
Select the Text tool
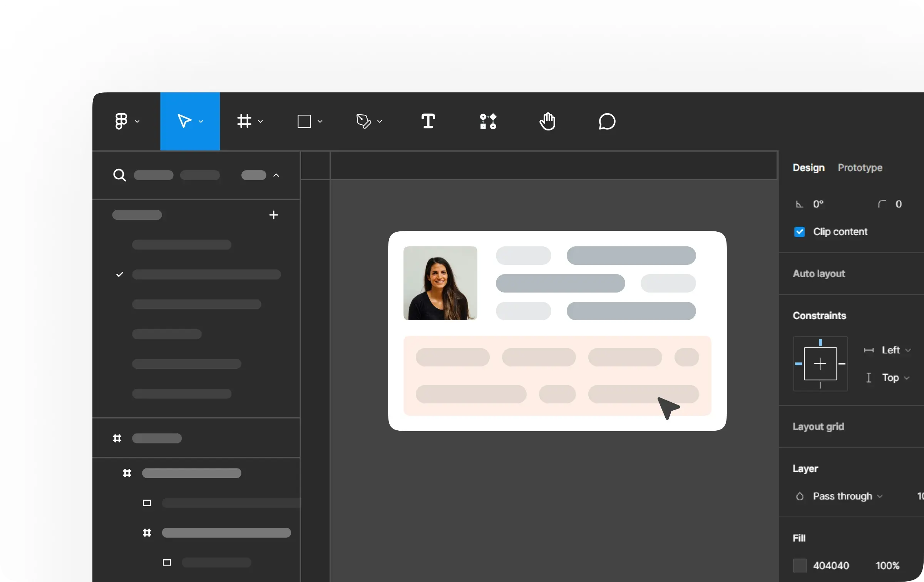point(428,121)
